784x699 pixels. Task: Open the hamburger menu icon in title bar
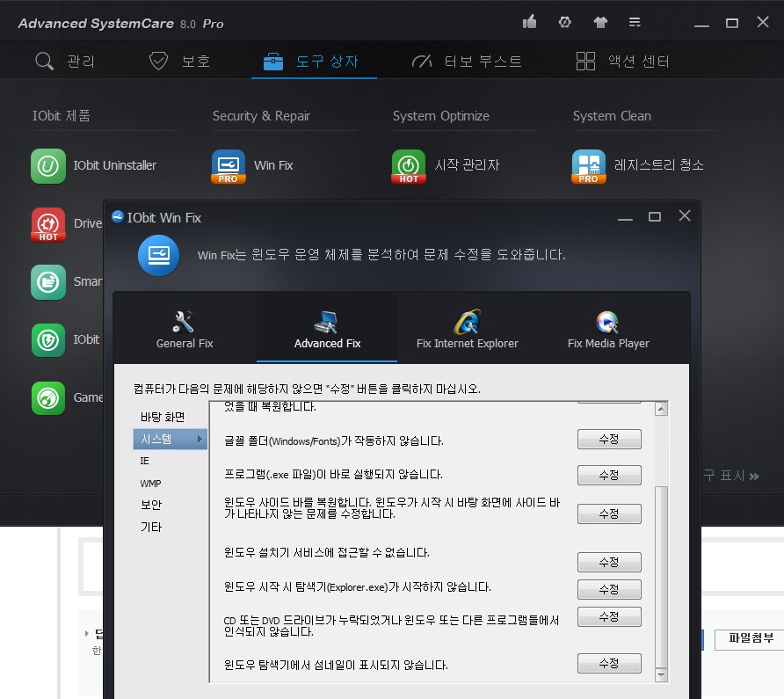click(635, 22)
